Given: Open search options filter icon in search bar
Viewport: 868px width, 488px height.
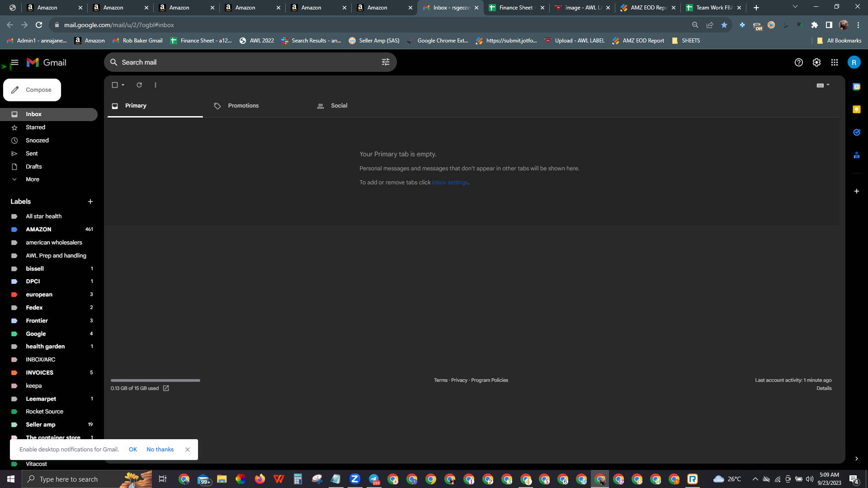Looking at the screenshot, I should click(386, 62).
